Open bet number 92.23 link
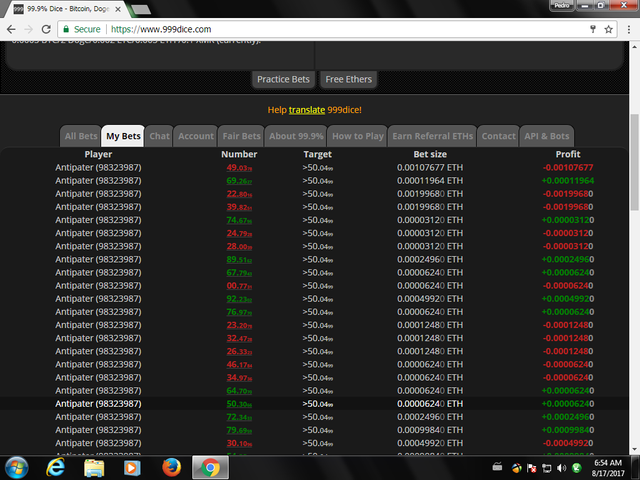The width and height of the screenshot is (640, 480). (x=239, y=299)
